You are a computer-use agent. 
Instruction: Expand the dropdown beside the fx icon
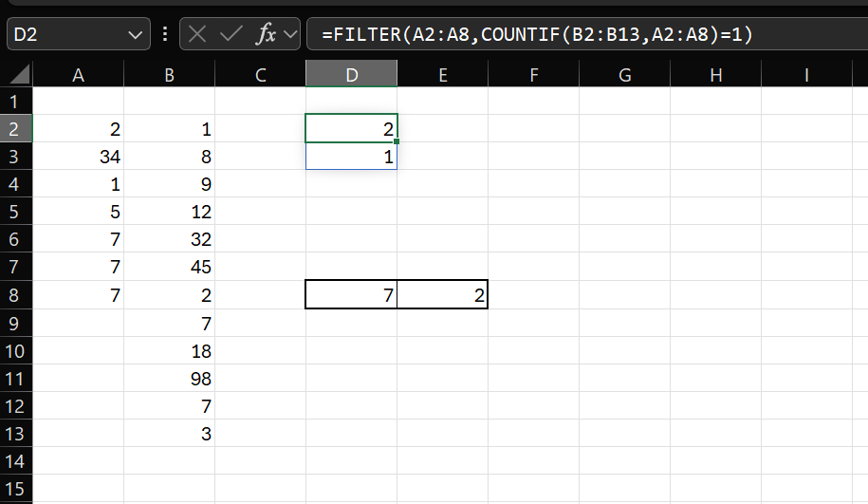click(290, 34)
